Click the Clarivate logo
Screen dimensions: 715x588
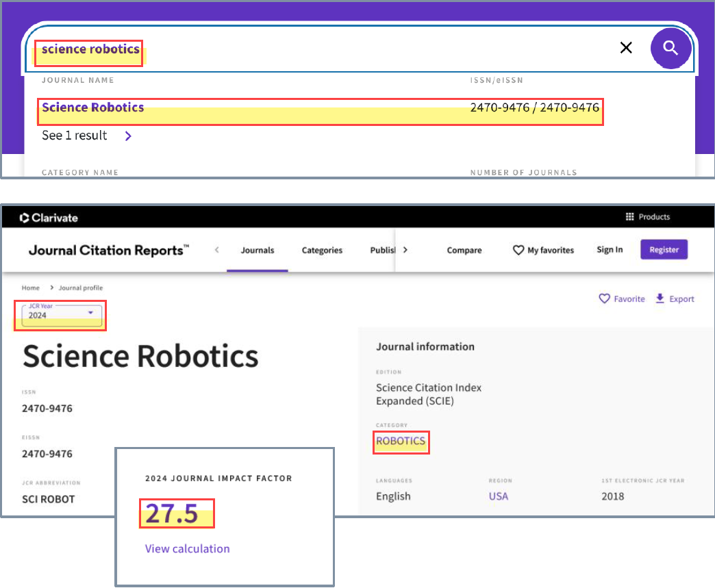tap(49, 218)
